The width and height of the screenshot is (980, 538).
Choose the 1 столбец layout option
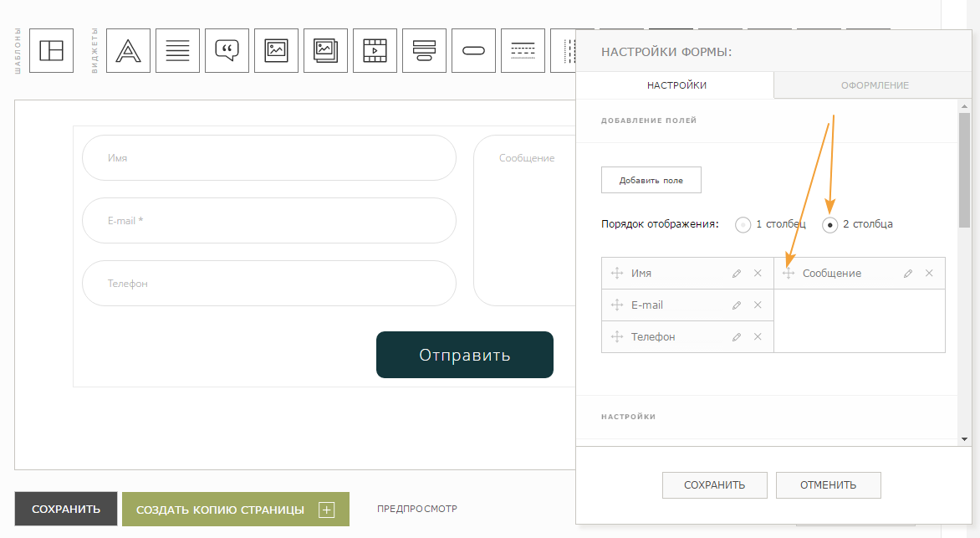(x=743, y=224)
